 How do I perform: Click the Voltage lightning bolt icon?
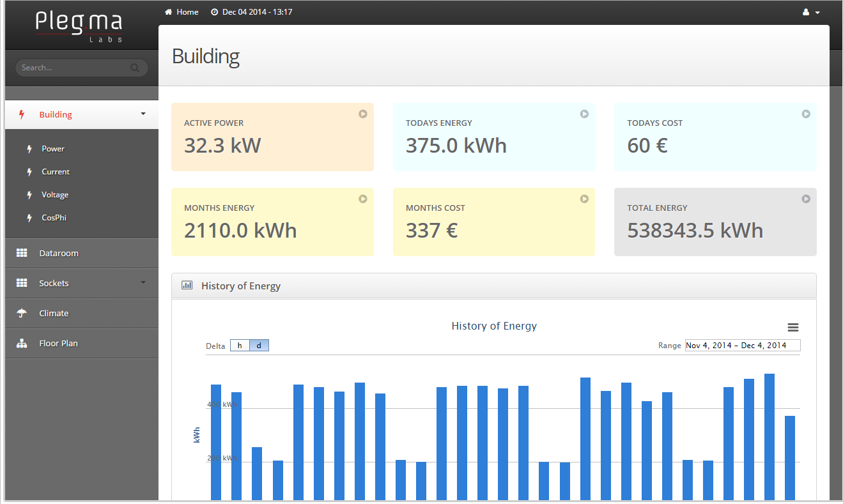pyautogui.click(x=29, y=195)
